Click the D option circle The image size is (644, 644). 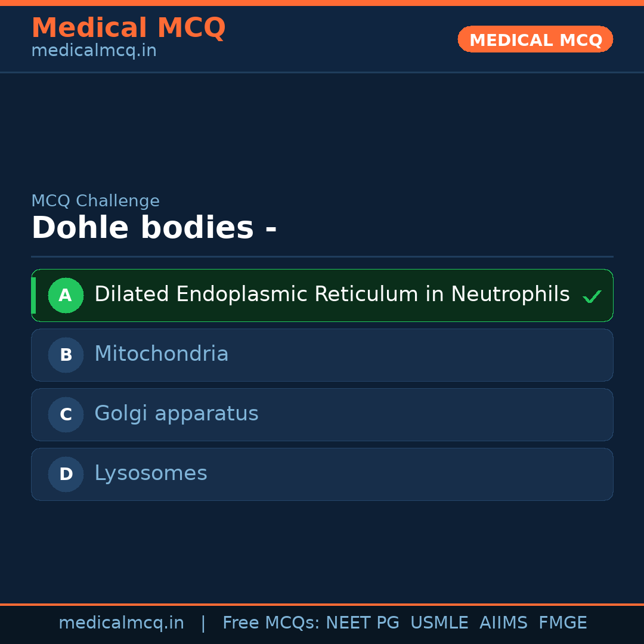[66, 474]
